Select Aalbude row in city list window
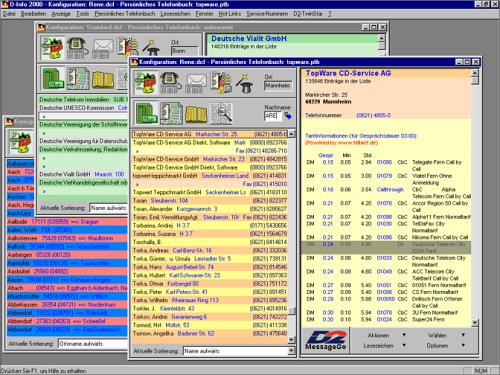This screenshot has height=375, width=500. pos(67,222)
